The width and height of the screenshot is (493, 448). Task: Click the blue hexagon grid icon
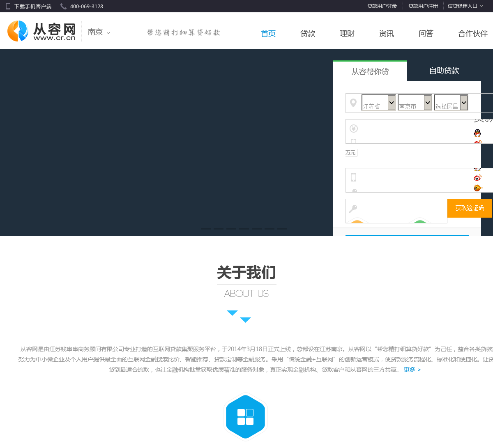point(245,417)
